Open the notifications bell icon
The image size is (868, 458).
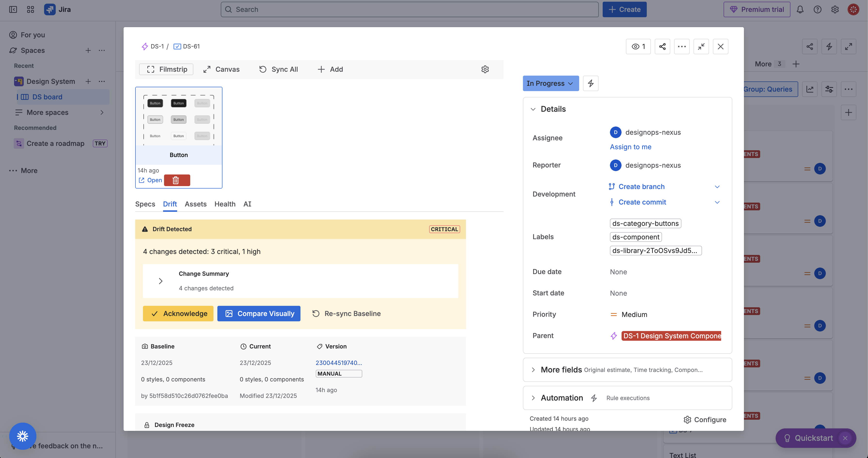point(800,9)
